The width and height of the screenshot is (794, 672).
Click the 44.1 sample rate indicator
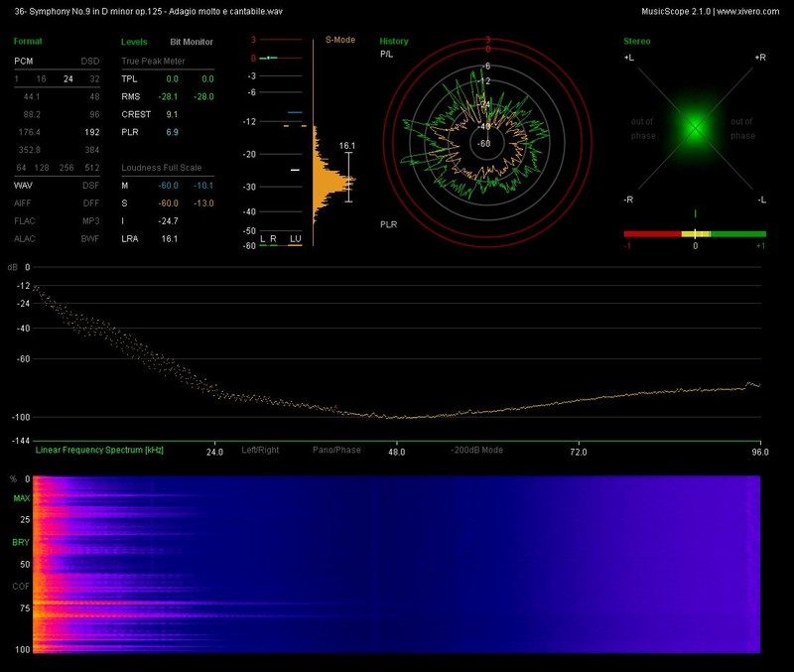pos(32,96)
